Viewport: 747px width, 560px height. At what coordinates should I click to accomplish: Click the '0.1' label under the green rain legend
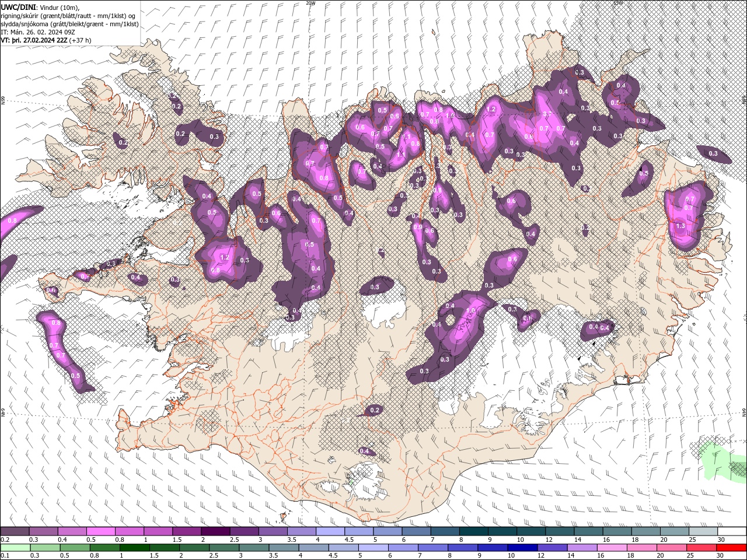(5, 556)
